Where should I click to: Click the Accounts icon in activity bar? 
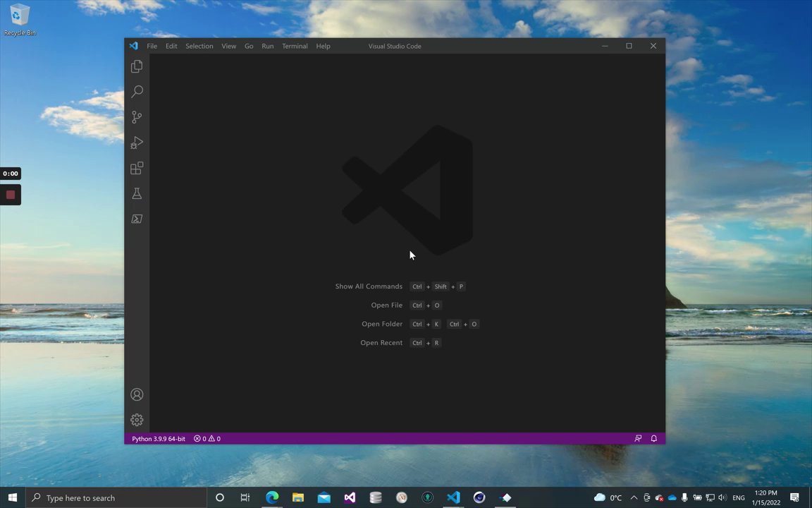coord(137,394)
